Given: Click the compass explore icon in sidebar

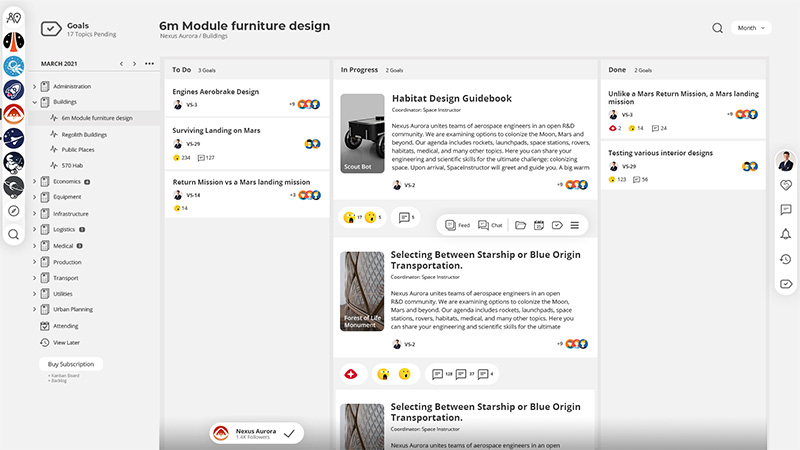Looking at the screenshot, I should (x=14, y=211).
